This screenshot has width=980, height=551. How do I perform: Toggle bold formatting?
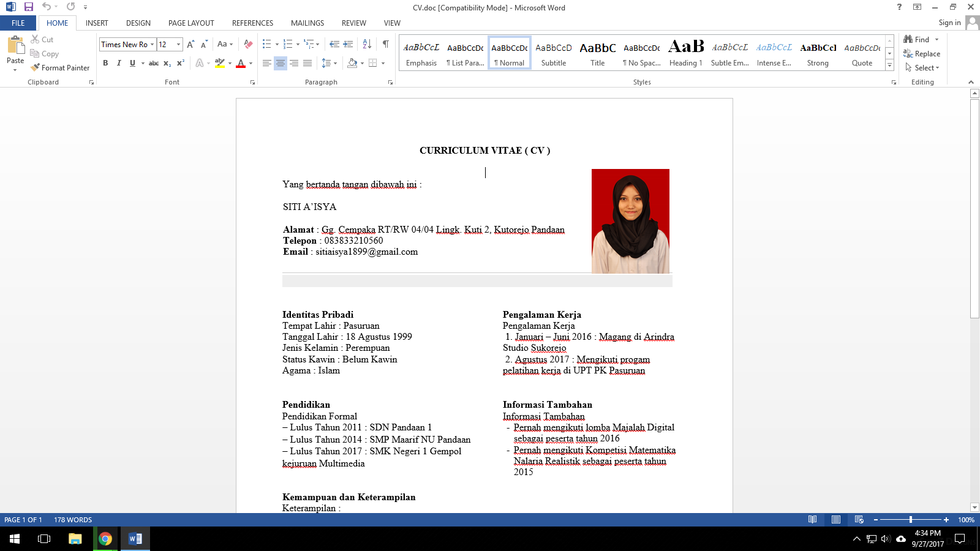pyautogui.click(x=105, y=63)
